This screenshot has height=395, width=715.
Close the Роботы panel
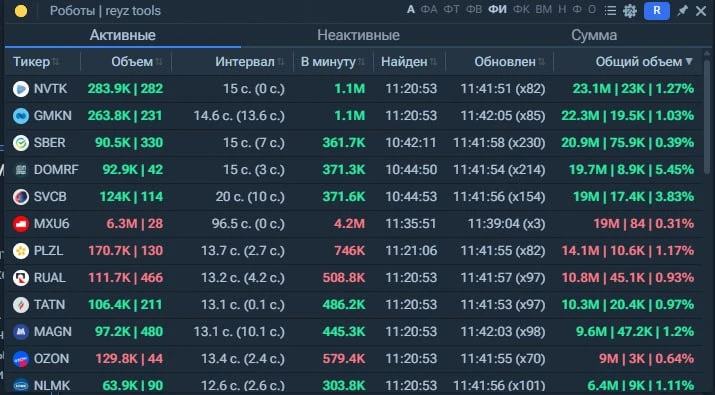click(701, 11)
